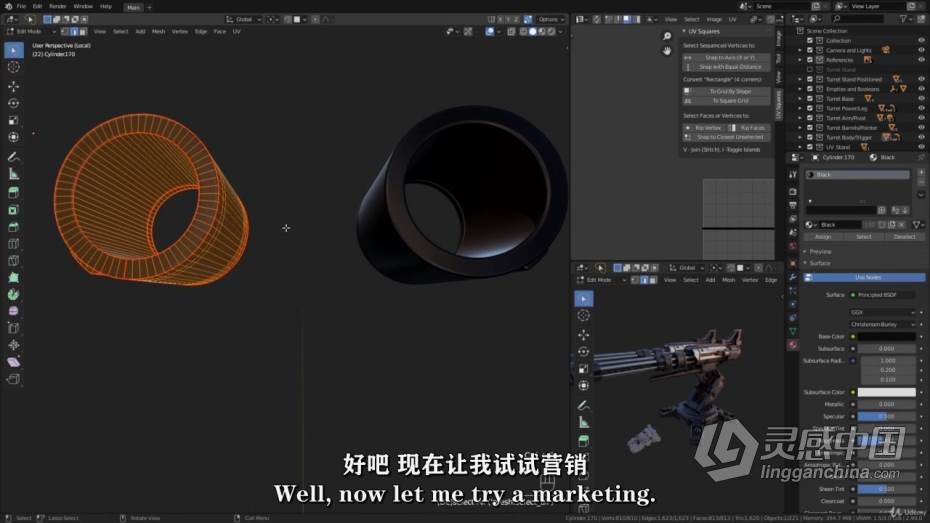Open the Base Color swatch
The image size is (930, 523).
click(x=887, y=337)
